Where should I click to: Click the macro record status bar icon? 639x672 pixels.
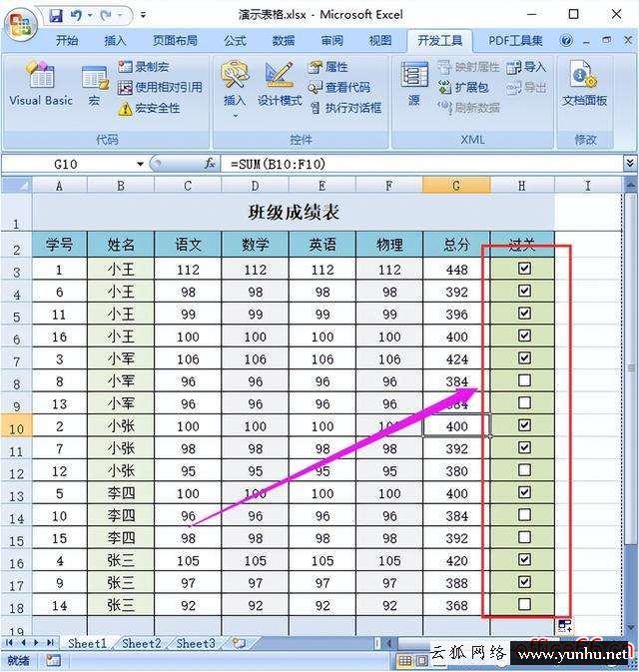[x=53, y=660]
